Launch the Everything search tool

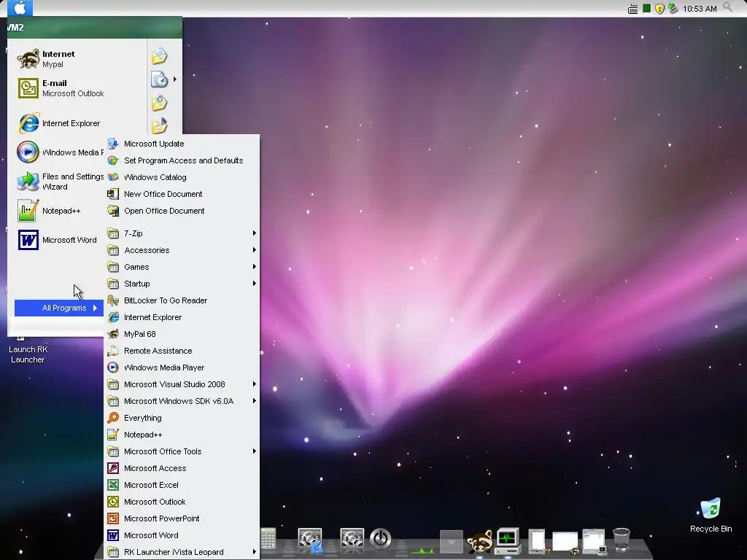[x=182, y=418]
